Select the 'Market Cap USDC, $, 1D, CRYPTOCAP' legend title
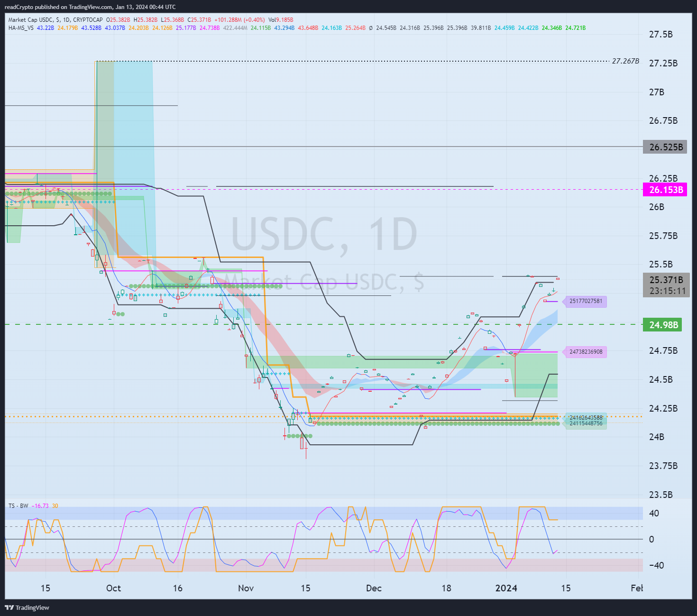The image size is (697, 616). click(x=55, y=20)
